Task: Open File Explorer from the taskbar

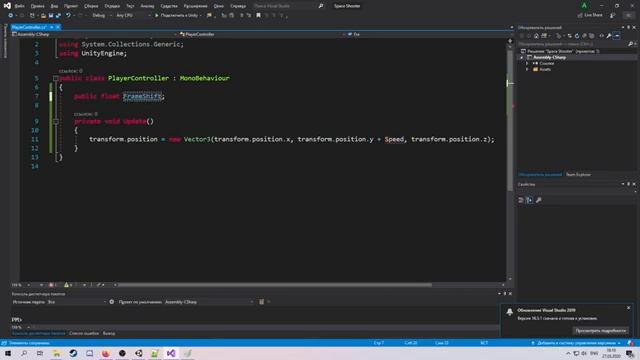Action: point(56,353)
